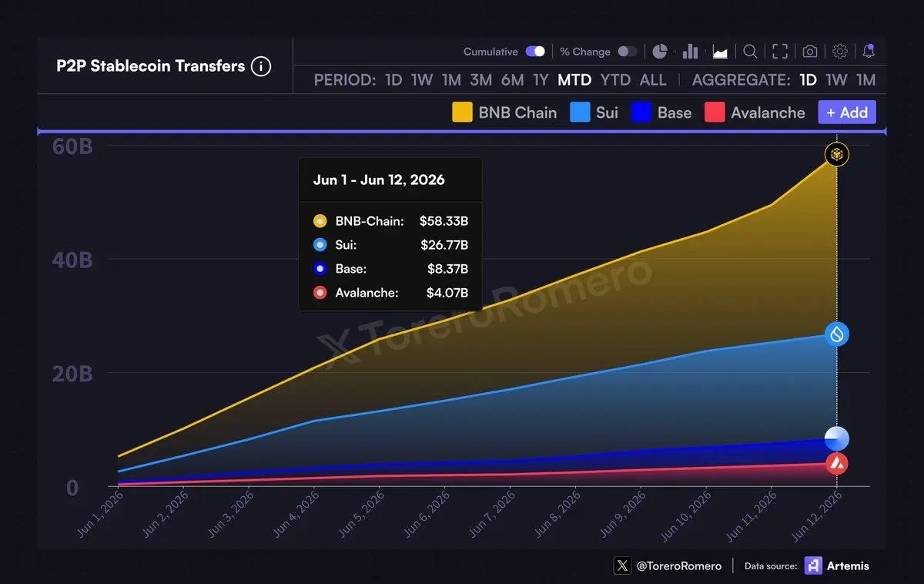The image size is (924, 584).
Task: Click the Artemis data source name
Action: pos(849,566)
